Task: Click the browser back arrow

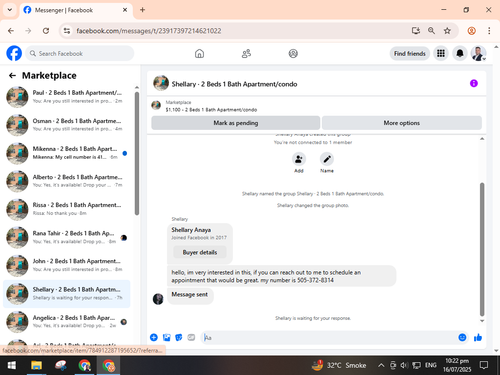Action: pyautogui.click(x=11, y=31)
